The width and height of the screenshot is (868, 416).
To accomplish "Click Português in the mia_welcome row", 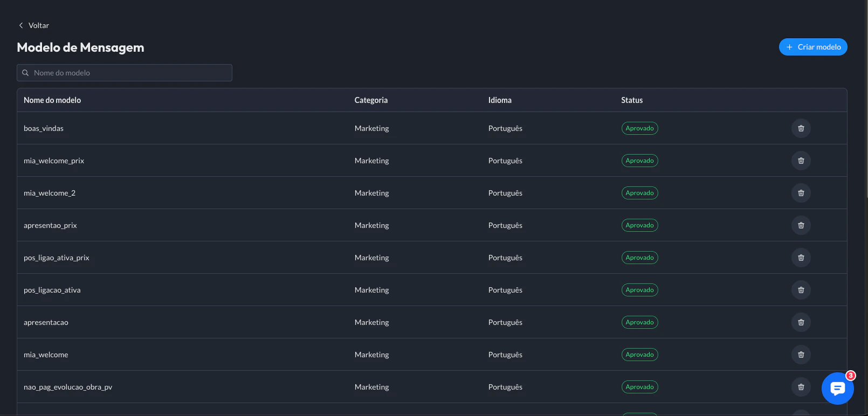I will pyautogui.click(x=505, y=355).
